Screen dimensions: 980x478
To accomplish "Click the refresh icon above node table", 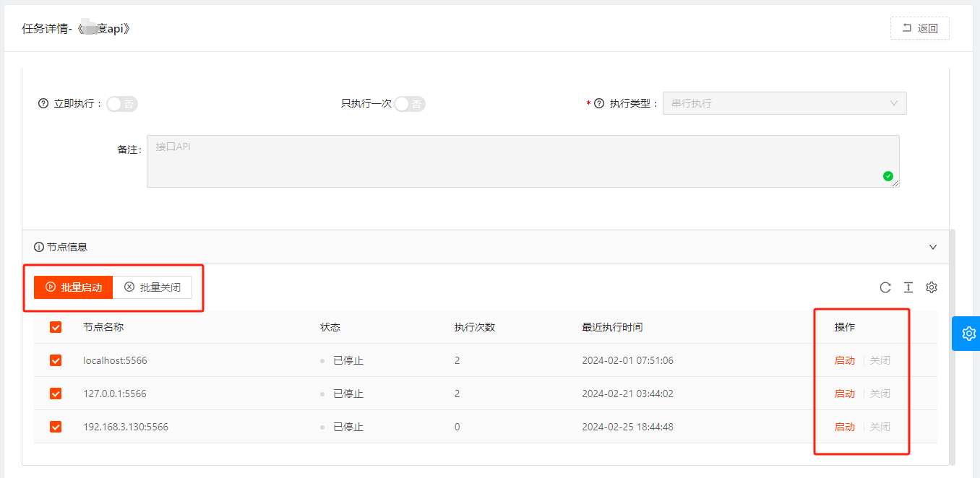I will [885, 287].
